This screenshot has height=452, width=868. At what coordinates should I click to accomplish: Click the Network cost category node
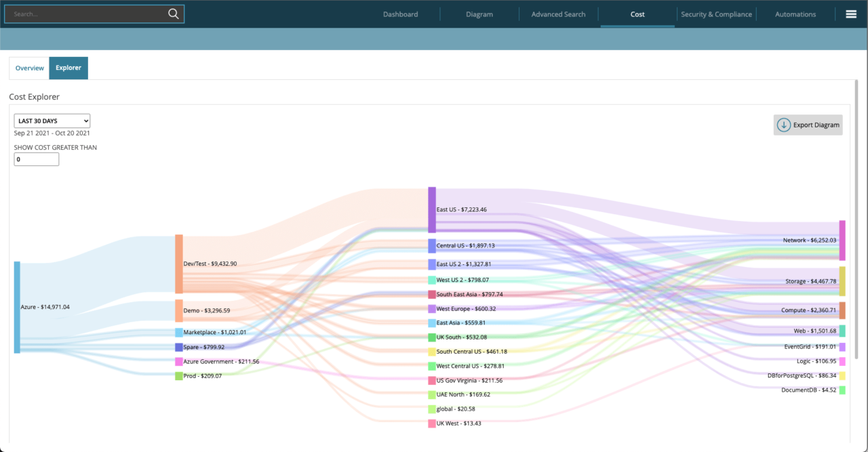(842, 240)
